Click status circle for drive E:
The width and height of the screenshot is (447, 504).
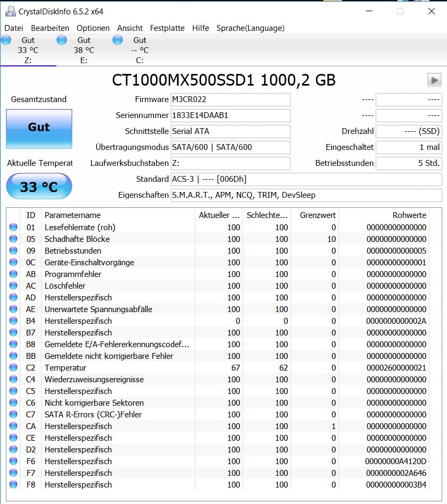62,40
